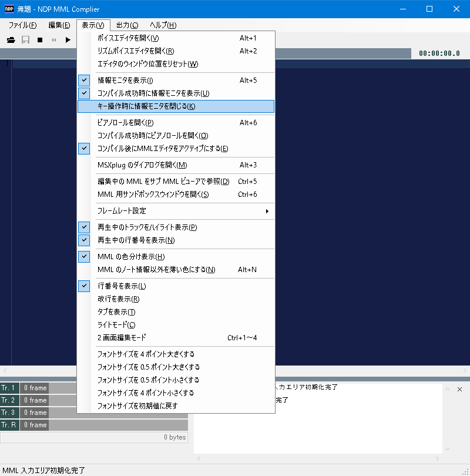470x476 pixels.
Task: Disable 行番号を表示 option
Action: coord(121,286)
